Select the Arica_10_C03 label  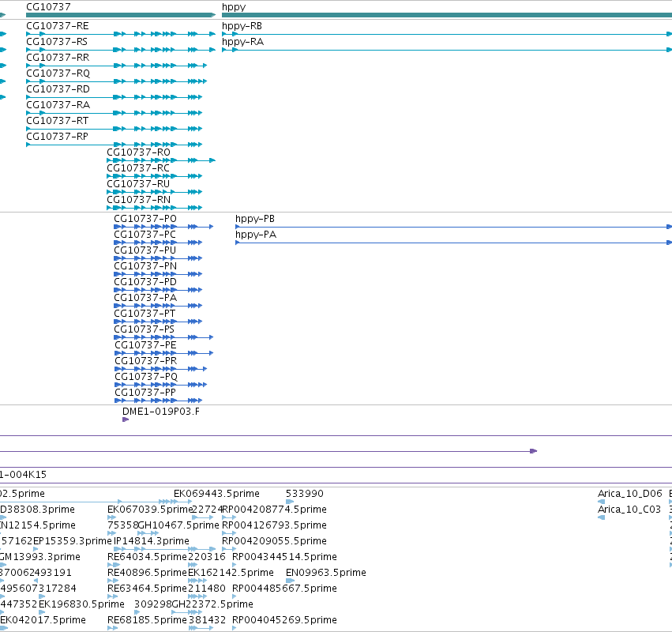tap(629, 510)
